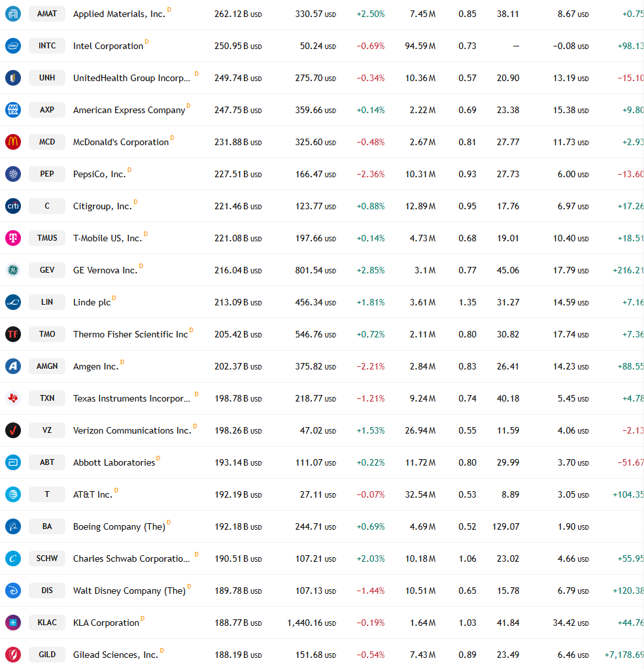Open the GE Vernova Inc. company link

click(x=105, y=271)
